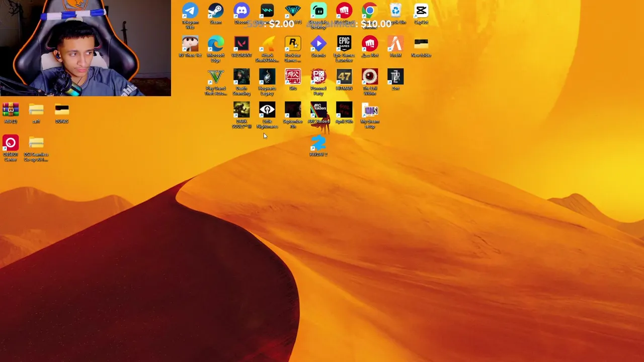Screen dimensions: 644x362
Task: Select the Streamlabs Desktop icon
Action: coord(318,14)
